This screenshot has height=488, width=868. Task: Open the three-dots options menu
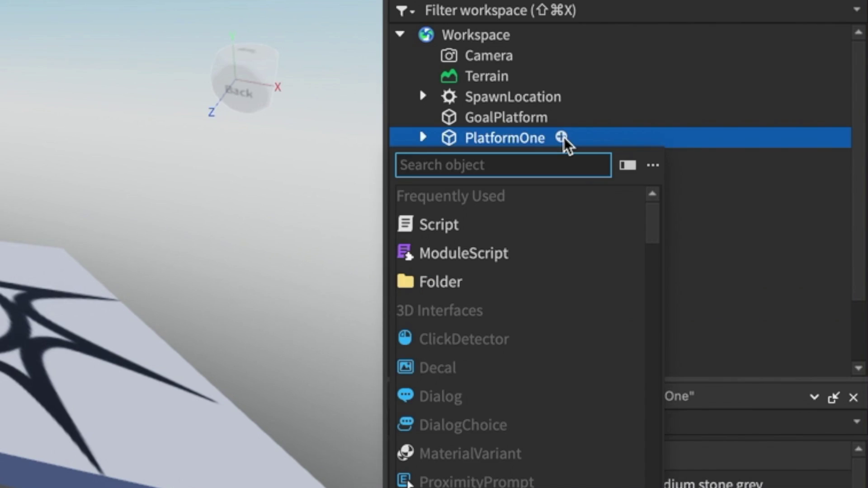pyautogui.click(x=653, y=165)
